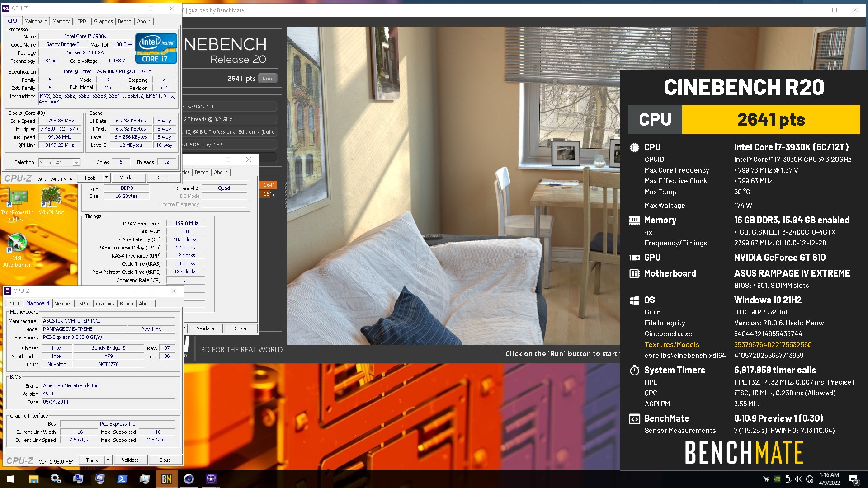Screen dimensions: 868x488
Task: Click the taskbar clock showing 1:16 AM
Action: click(x=829, y=479)
